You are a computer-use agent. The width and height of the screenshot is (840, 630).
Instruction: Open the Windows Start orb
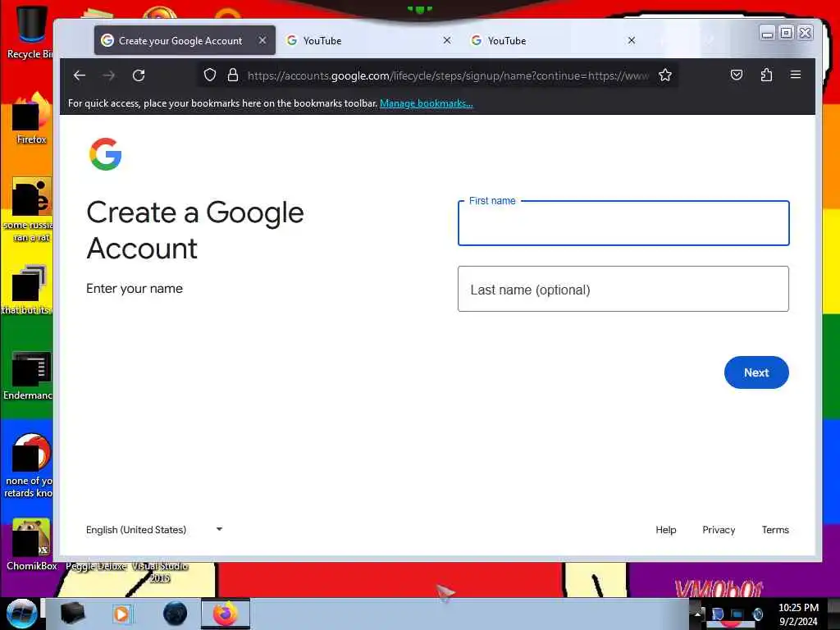(21, 614)
